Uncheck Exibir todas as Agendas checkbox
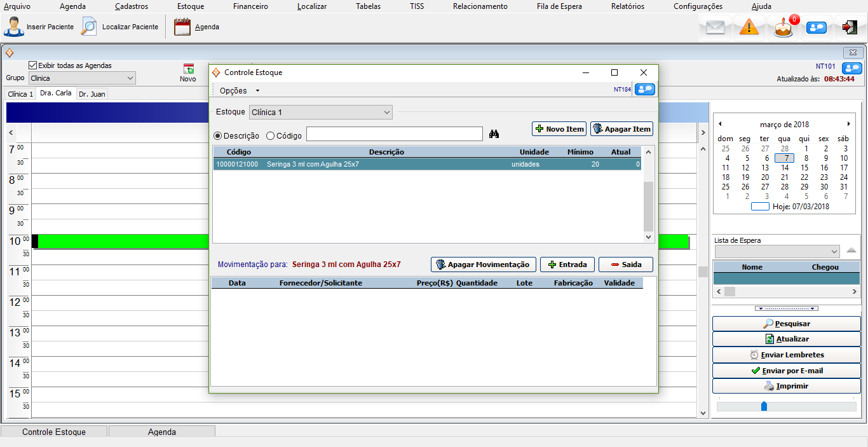The image size is (868, 447). (33, 65)
